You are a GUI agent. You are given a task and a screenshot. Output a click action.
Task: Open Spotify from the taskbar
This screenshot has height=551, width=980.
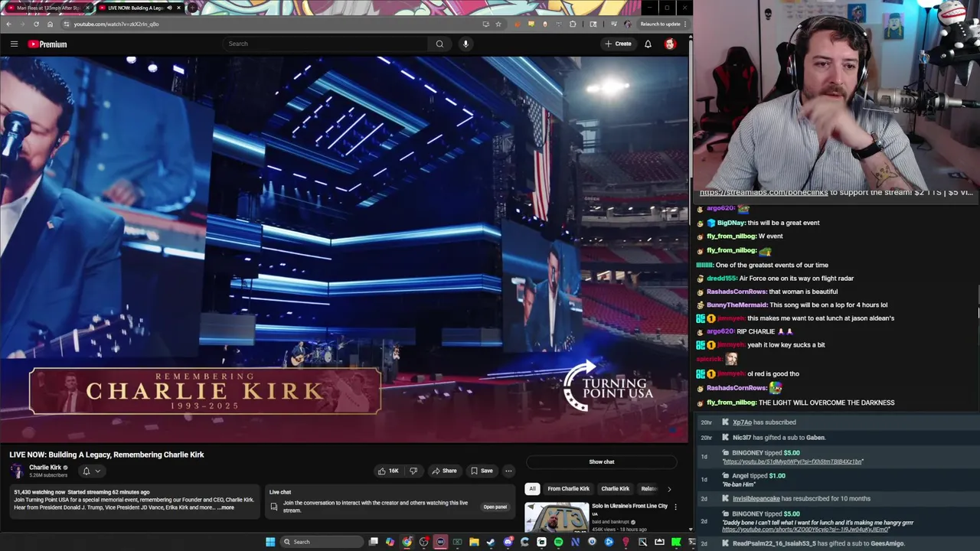coord(558,542)
